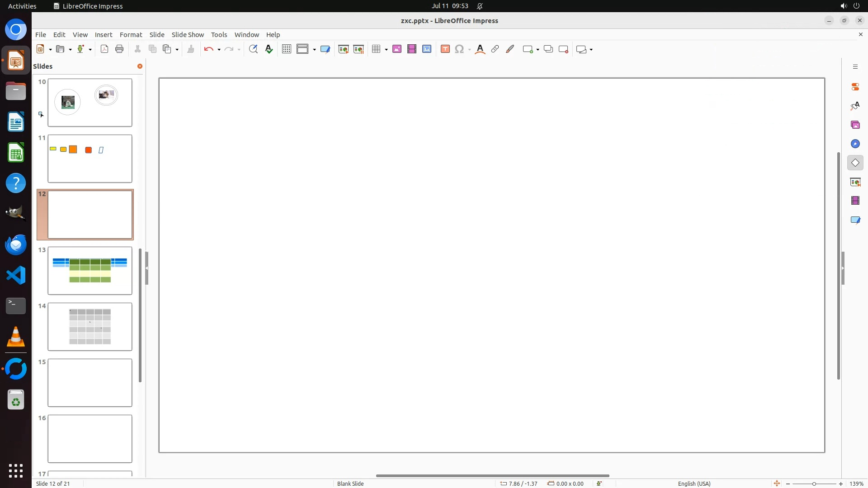Open the Fontwork text tool

pyautogui.click(x=480, y=49)
